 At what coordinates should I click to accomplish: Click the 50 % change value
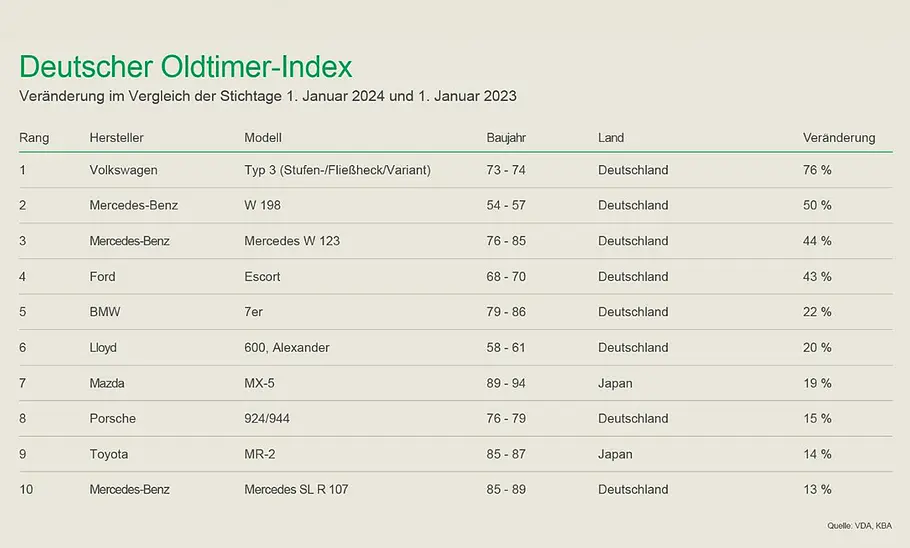click(817, 206)
